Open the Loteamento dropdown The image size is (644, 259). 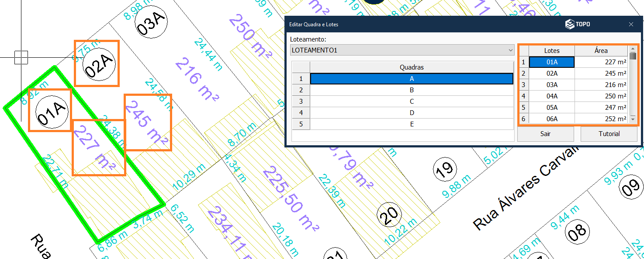[402, 50]
